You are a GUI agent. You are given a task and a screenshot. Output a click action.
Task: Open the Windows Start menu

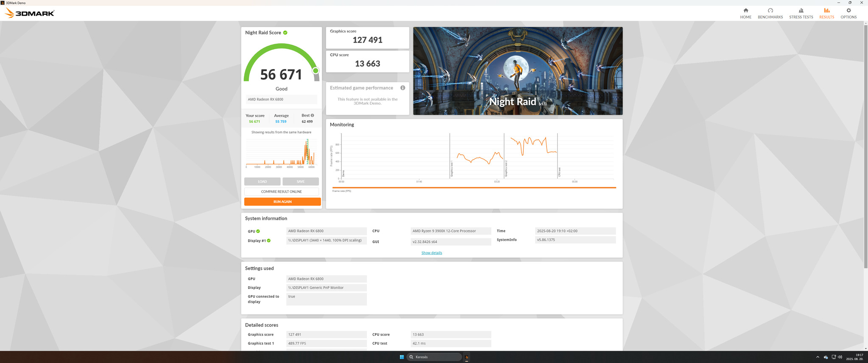(402, 357)
